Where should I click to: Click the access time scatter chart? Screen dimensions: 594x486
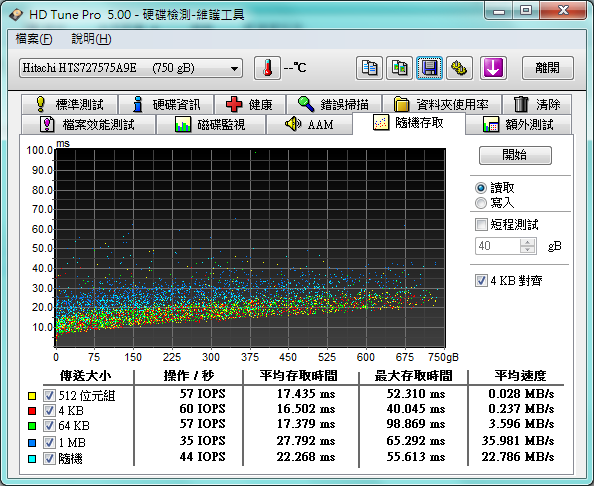pyautogui.click(x=250, y=248)
